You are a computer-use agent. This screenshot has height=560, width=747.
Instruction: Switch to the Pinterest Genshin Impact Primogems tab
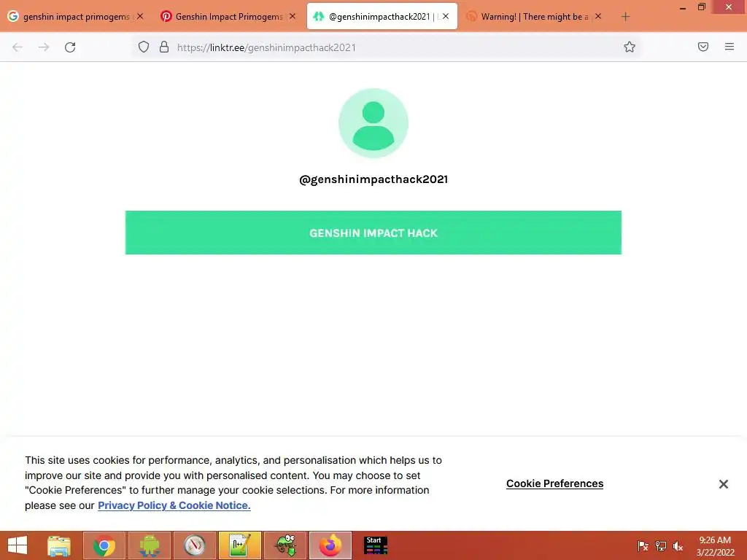[228, 17]
